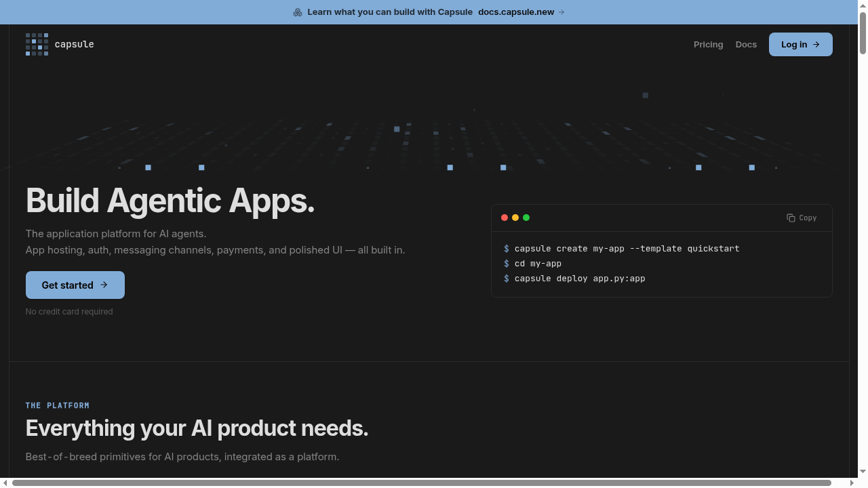
Task: Click the 'Best-of-breed primitives' subtitle text
Action: coord(182,457)
